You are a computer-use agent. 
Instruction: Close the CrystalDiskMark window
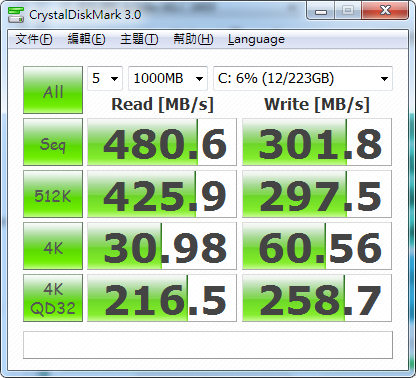tap(385, 11)
